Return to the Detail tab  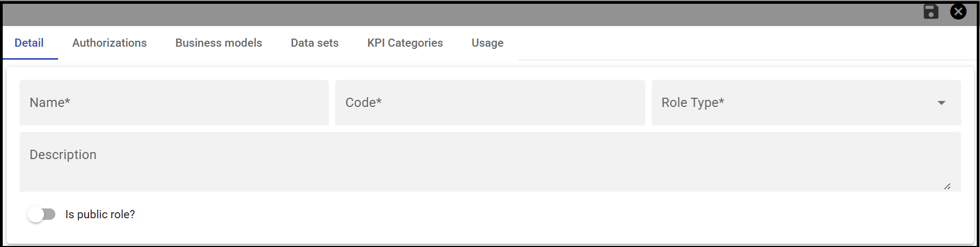pyautogui.click(x=29, y=43)
